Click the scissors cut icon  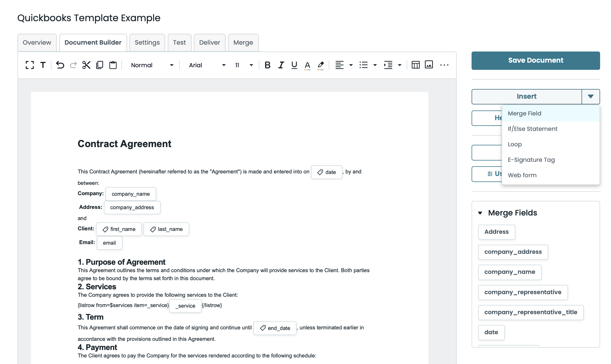coord(86,65)
